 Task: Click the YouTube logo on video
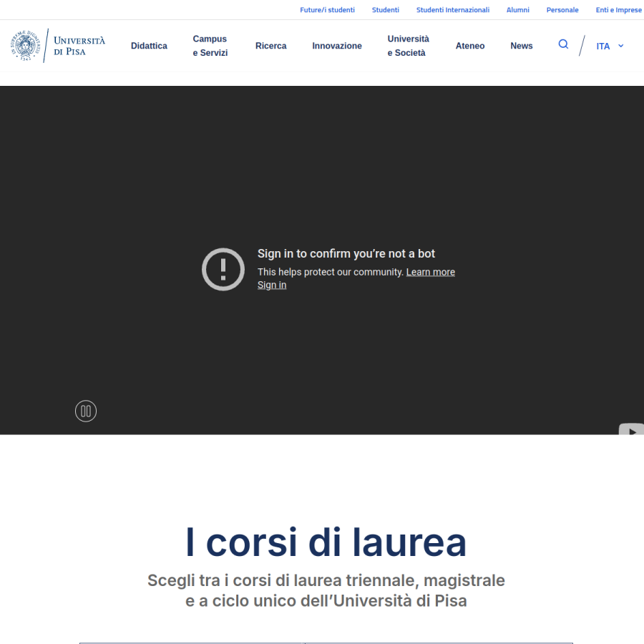click(631, 429)
